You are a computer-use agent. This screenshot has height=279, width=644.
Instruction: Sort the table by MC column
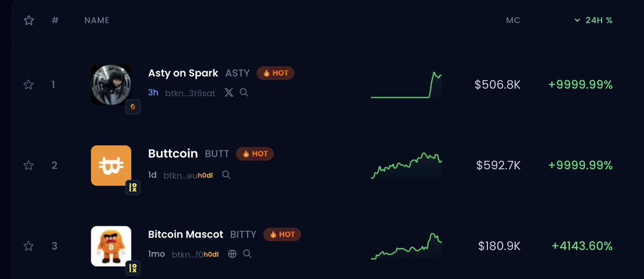(x=513, y=20)
